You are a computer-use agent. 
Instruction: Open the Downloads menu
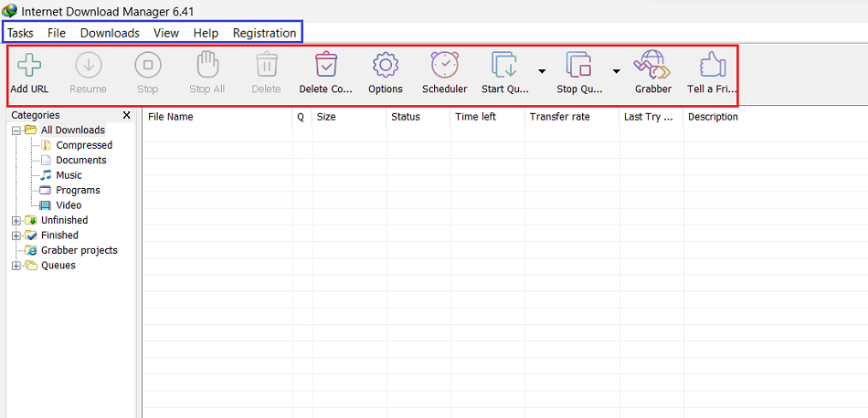coord(110,33)
